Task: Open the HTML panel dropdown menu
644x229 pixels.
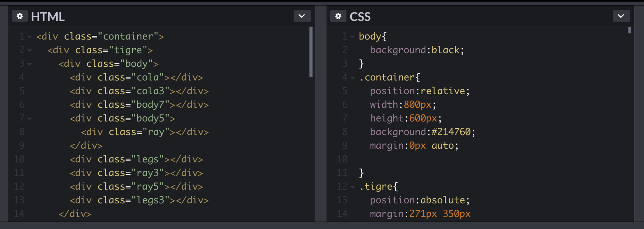Action: tap(302, 16)
